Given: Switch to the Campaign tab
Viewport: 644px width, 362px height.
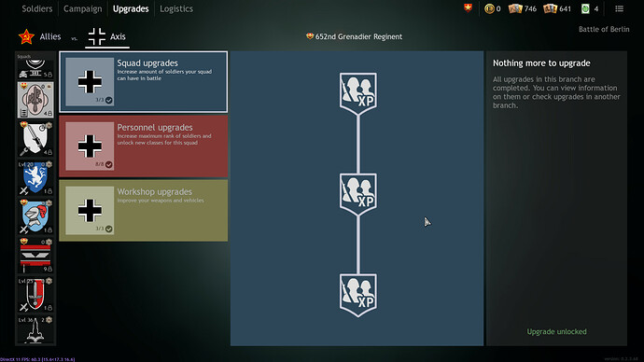Looking at the screenshot, I should (82, 8).
